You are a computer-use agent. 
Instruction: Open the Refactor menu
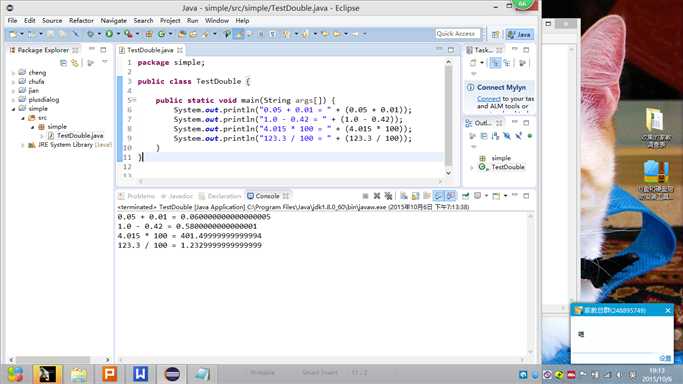coord(81,20)
